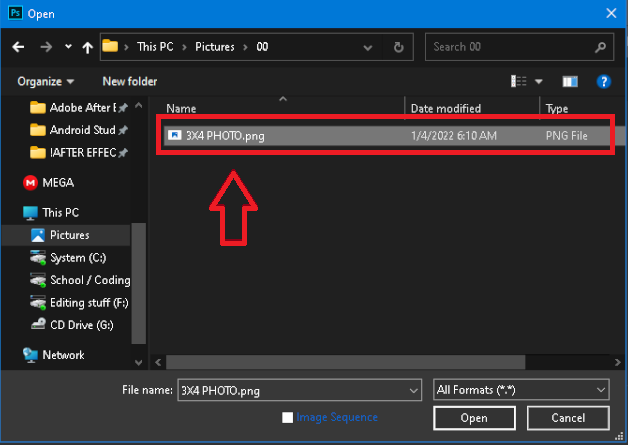Click the change view layout icon
628x445 pixels.
coord(519,81)
